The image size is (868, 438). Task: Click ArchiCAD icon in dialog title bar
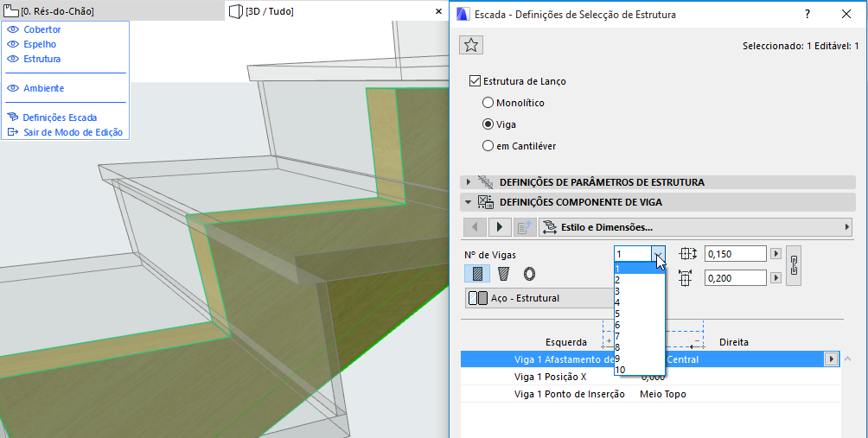point(463,15)
